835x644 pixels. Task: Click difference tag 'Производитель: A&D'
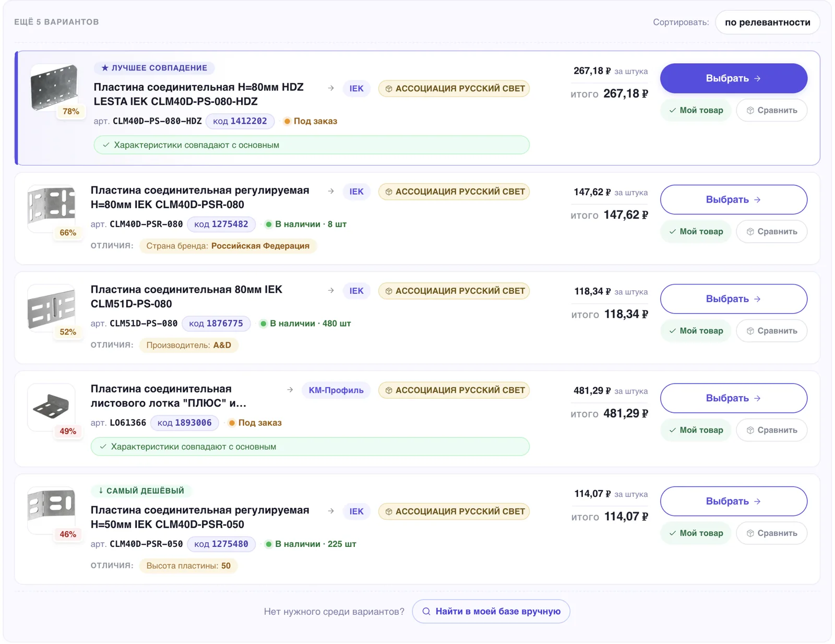point(189,345)
